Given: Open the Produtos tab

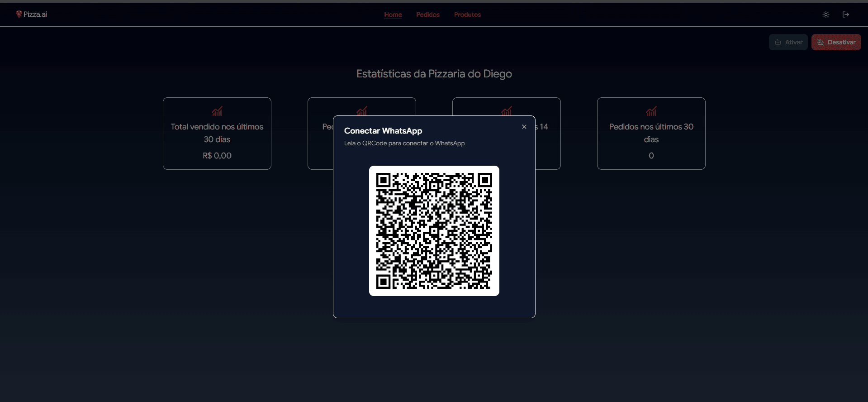Looking at the screenshot, I should 467,14.
